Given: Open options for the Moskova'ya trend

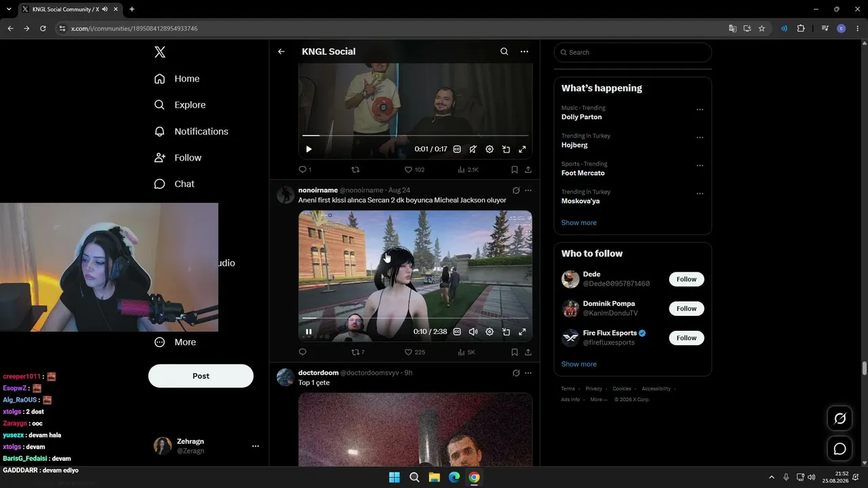Looking at the screenshot, I should pos(700,194).
